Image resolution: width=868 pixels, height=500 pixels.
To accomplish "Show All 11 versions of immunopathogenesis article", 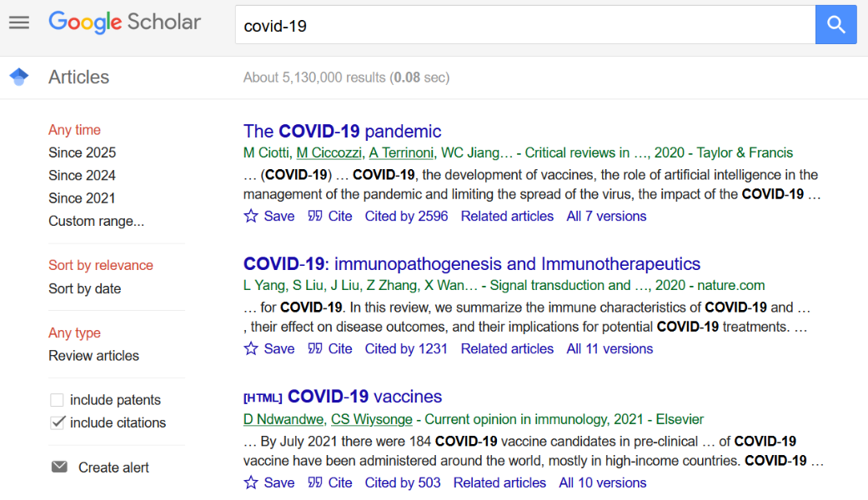I will tap(610, 348).
